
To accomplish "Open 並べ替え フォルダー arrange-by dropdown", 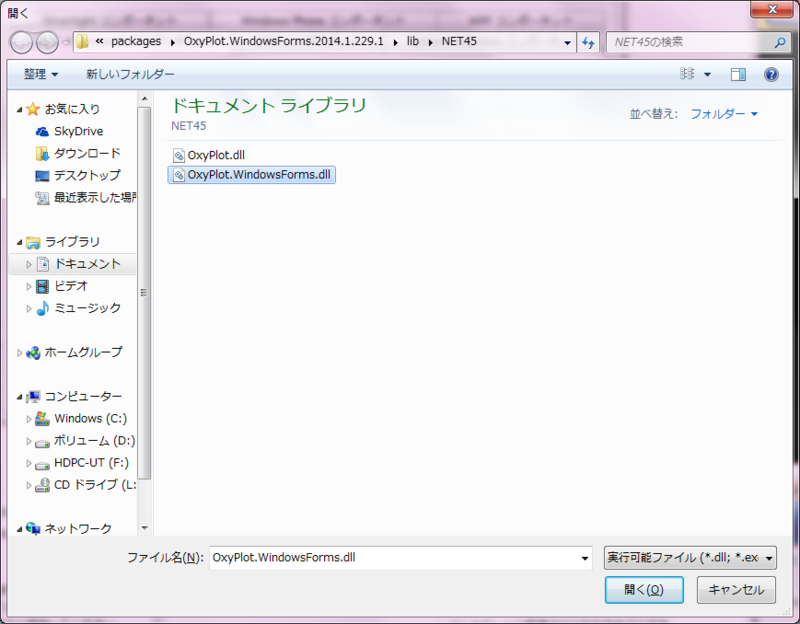I will [x=723, y=114].
